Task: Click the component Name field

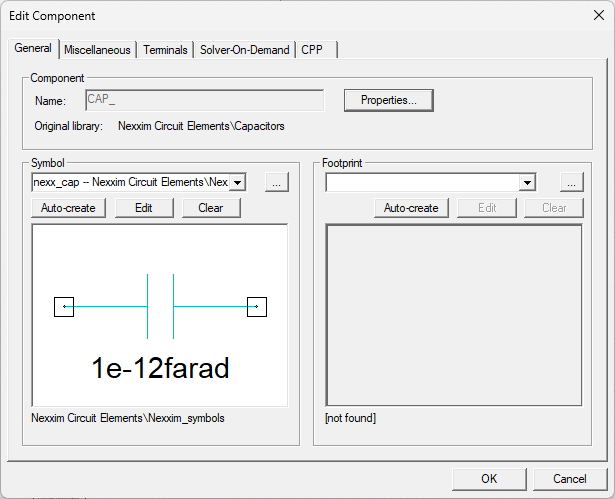Action: tap(204, 100)
